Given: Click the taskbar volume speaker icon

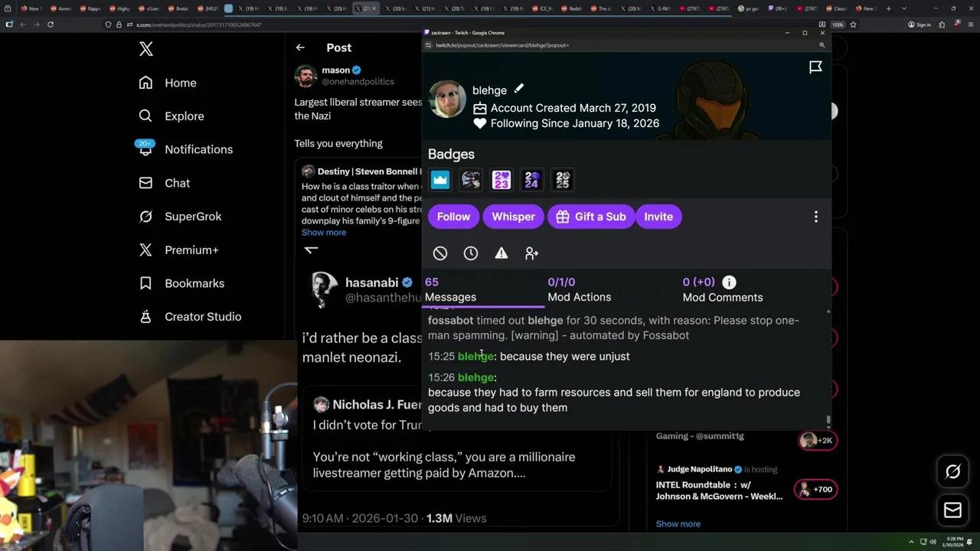Looking at the screenshot, I should pyautogui.click(x=933, y=542).
